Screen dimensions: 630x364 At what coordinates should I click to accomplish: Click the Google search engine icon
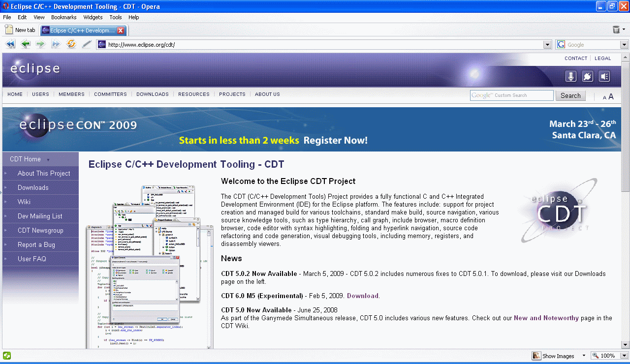click(x=561, y=44)
